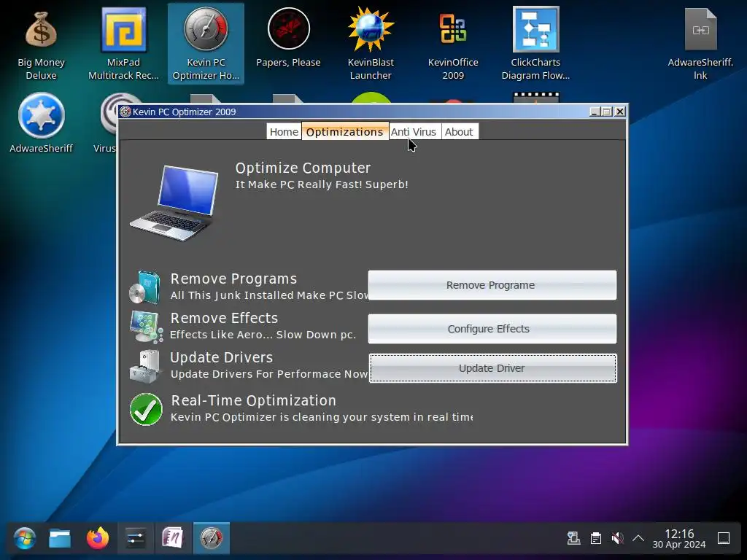Viewport: 747px width, 560px height.
Task: Click the Real-Time Optimization heading
Action: [x=253, y=400]
